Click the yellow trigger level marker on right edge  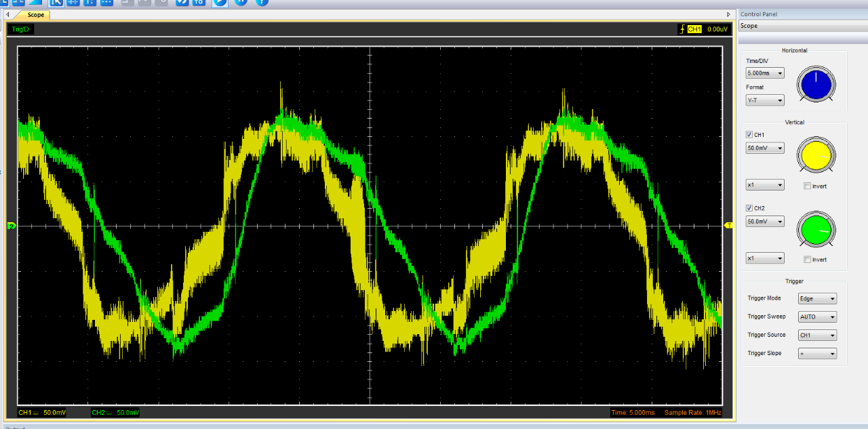pyautogui.click(x=729, y=225)
